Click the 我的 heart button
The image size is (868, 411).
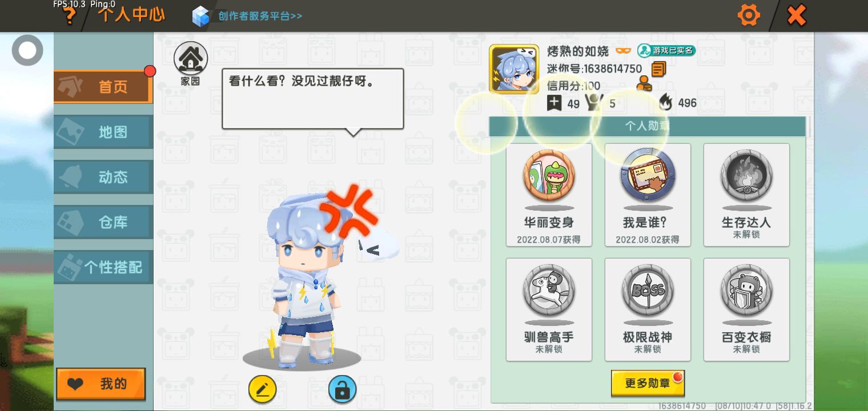[x=101, y=384]
